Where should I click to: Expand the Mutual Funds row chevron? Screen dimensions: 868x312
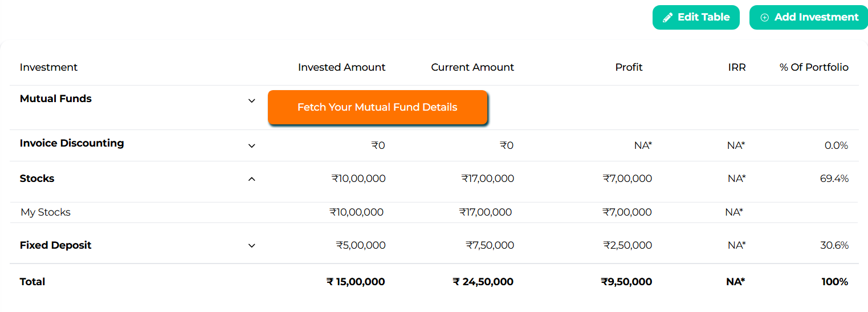coord(252,101)
